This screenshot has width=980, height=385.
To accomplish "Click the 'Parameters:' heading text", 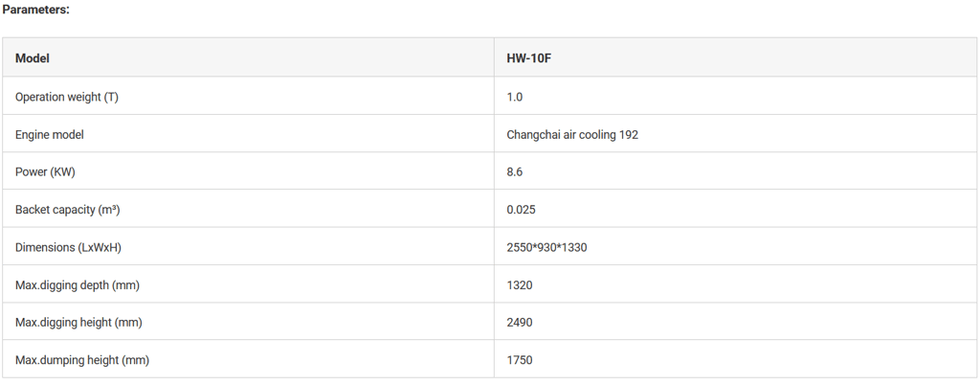I will pyautogui.click(x=35, y=10).
